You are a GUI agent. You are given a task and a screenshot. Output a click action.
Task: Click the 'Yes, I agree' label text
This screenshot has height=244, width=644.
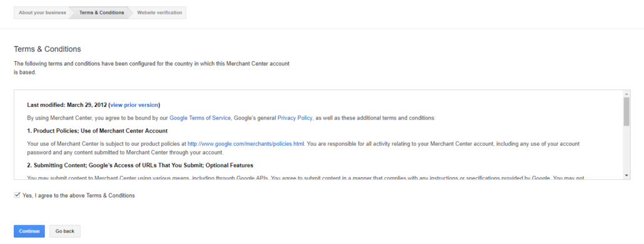pos(78,196)
